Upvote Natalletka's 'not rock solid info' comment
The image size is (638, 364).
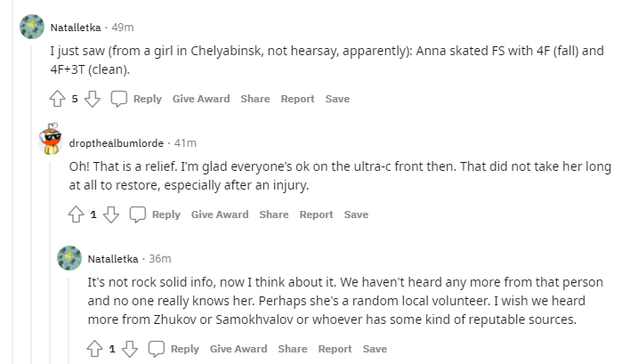click(95, 349)
